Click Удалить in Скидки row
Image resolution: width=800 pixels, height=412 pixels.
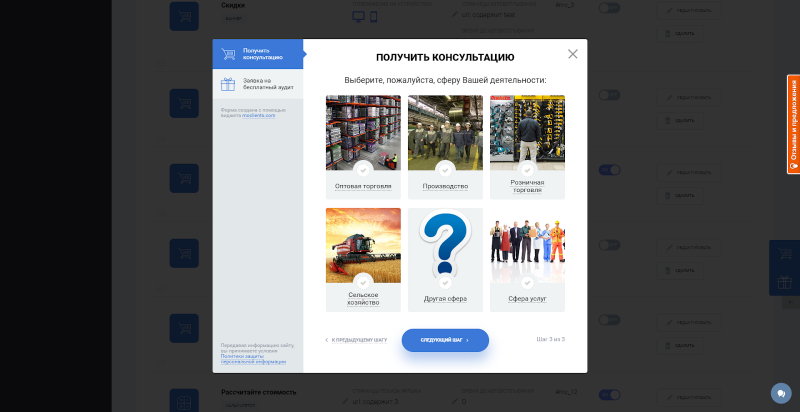[680, 34]
